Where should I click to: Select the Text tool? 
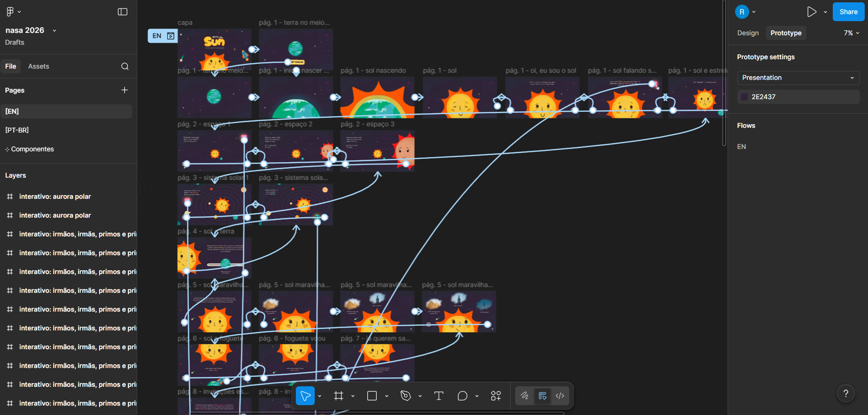click(439, 396)
